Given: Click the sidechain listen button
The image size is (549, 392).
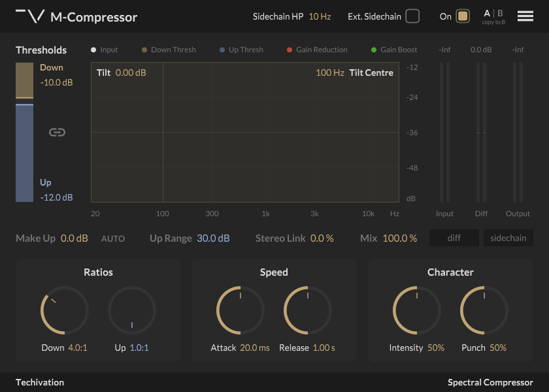Looking at the screenshot, I should pos(508,238).
